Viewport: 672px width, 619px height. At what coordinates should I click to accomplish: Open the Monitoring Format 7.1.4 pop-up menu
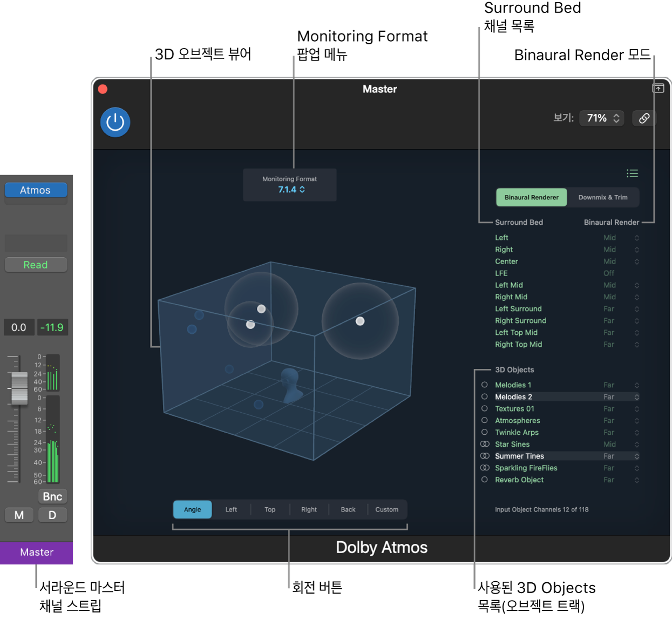(x=291, y=190)
